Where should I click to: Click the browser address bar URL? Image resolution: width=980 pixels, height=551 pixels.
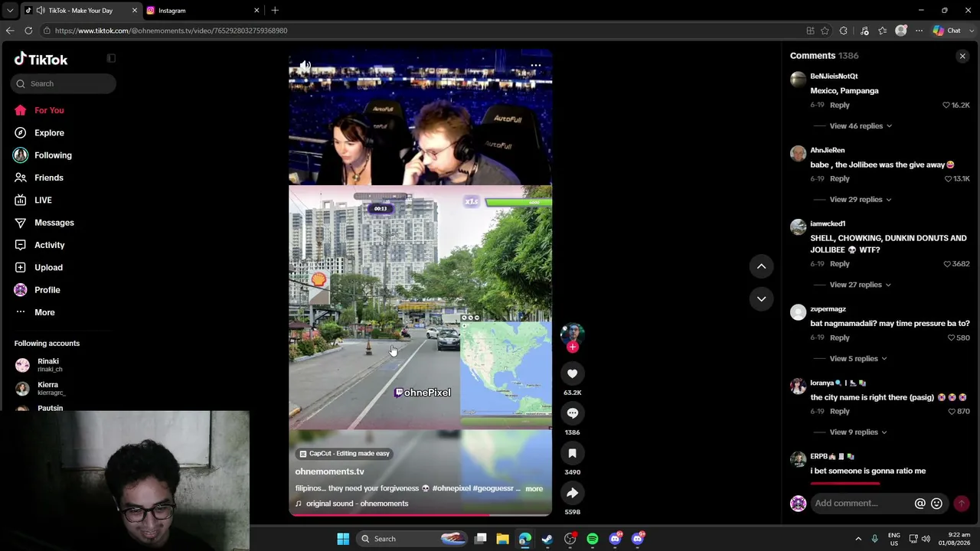[x=171, y=31]
